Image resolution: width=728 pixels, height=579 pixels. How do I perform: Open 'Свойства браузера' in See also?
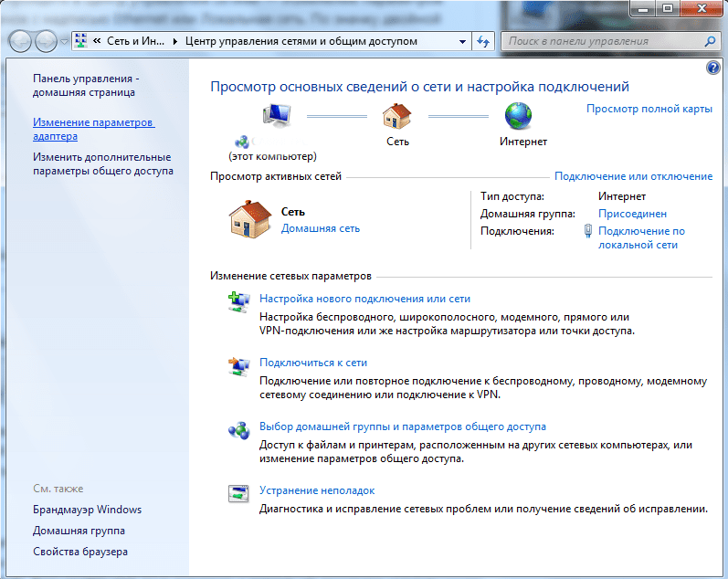coord(80,552)
